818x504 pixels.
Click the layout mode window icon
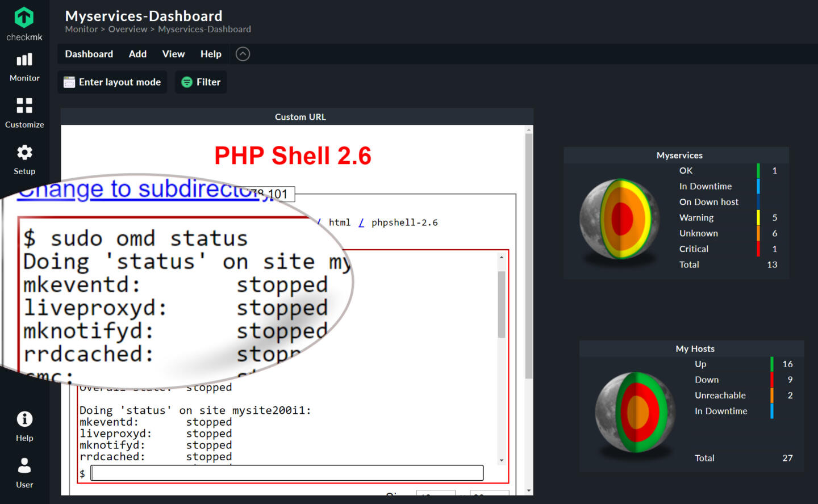(69, 82)
